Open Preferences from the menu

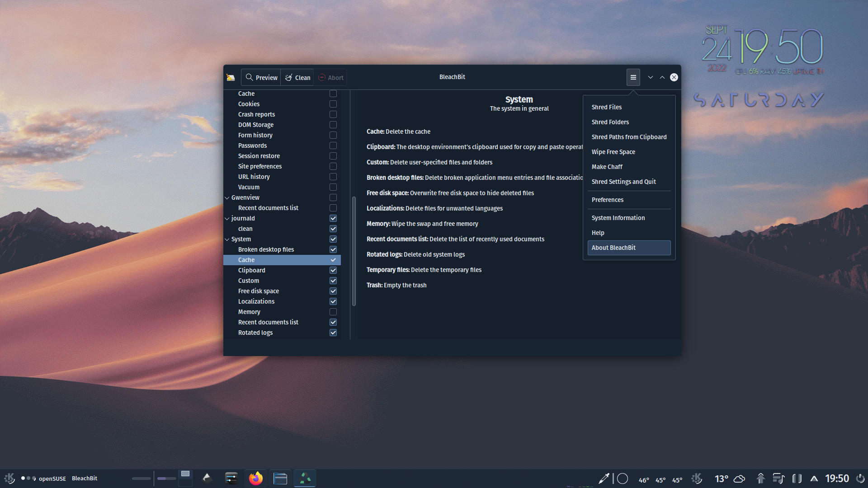coord(629,200)
